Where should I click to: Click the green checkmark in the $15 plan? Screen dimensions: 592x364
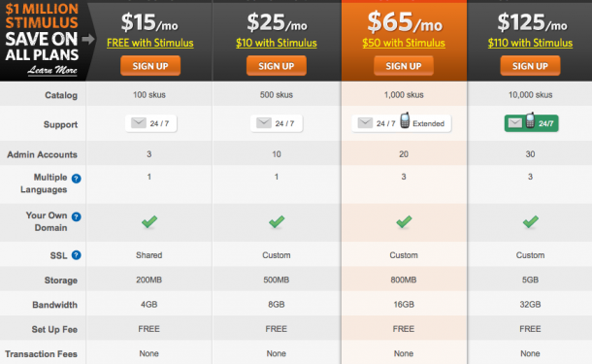(x=149, y=221)
